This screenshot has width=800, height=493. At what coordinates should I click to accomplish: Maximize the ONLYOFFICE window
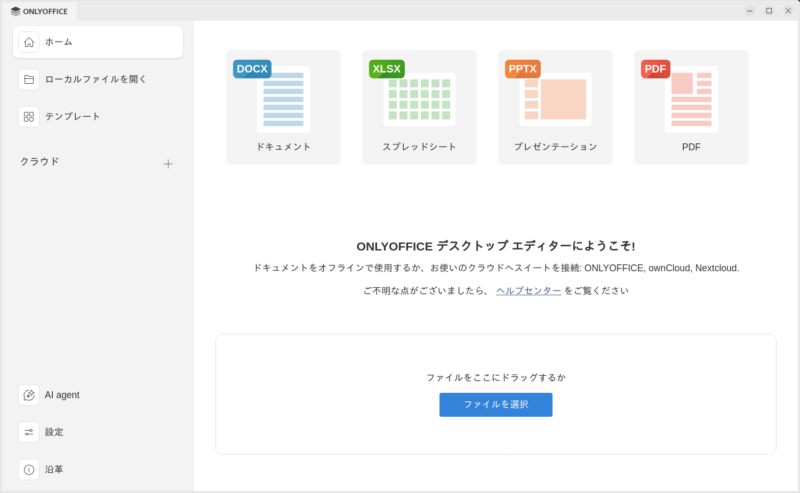pos(768,10)
